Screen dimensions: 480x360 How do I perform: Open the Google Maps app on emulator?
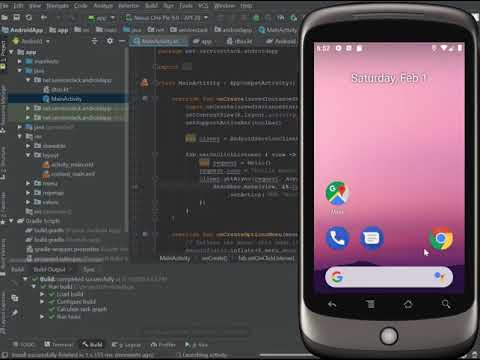(337, 193)
